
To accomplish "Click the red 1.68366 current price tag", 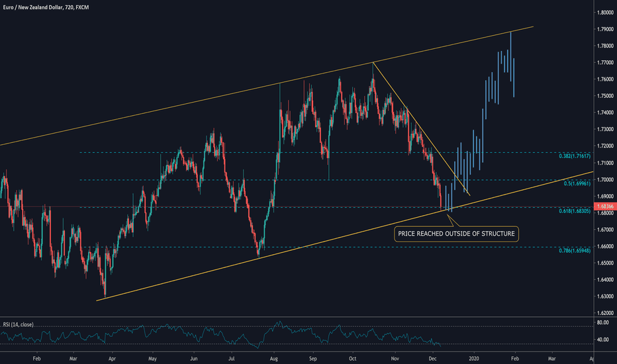I will [606, 206].
